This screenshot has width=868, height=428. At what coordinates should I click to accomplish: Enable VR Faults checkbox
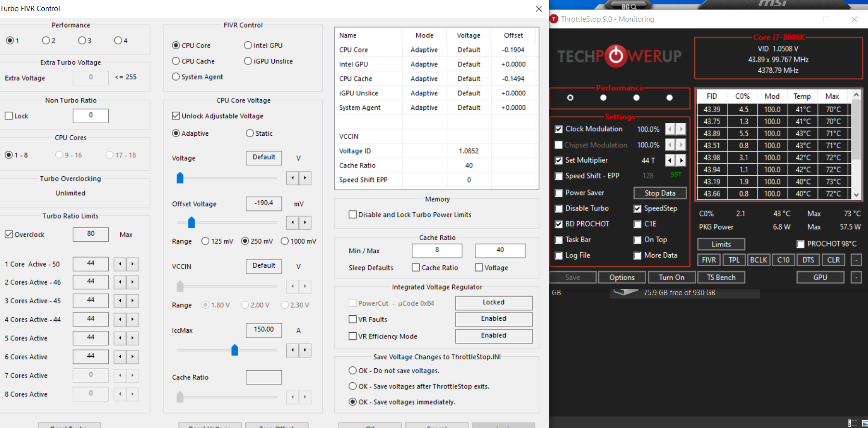tap(353, 319)
